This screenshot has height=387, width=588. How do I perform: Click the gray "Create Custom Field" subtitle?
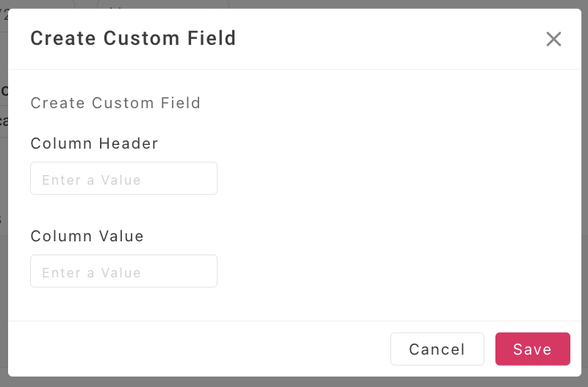115,103
